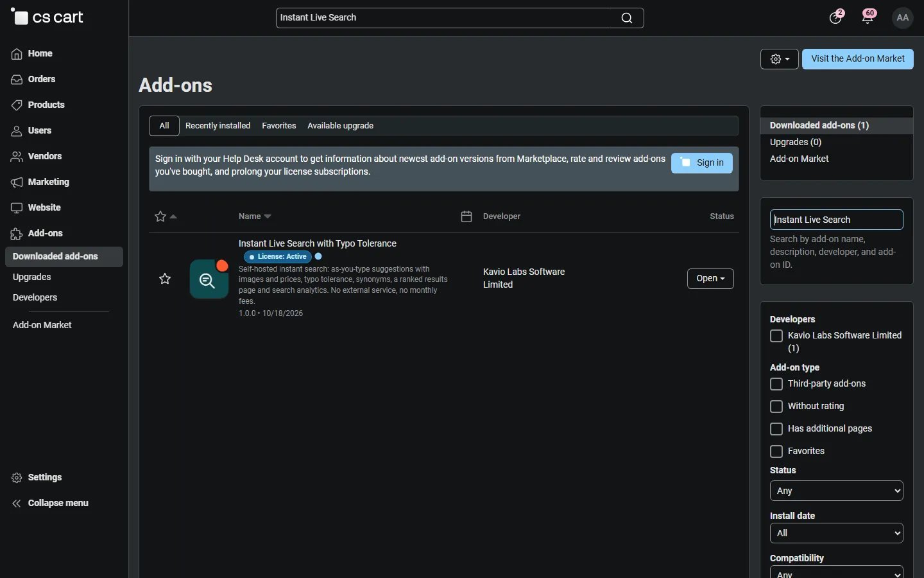Screen dimensions: 924x578
Task: Click the Marketing megaphone icon
Action: point(17,182)
